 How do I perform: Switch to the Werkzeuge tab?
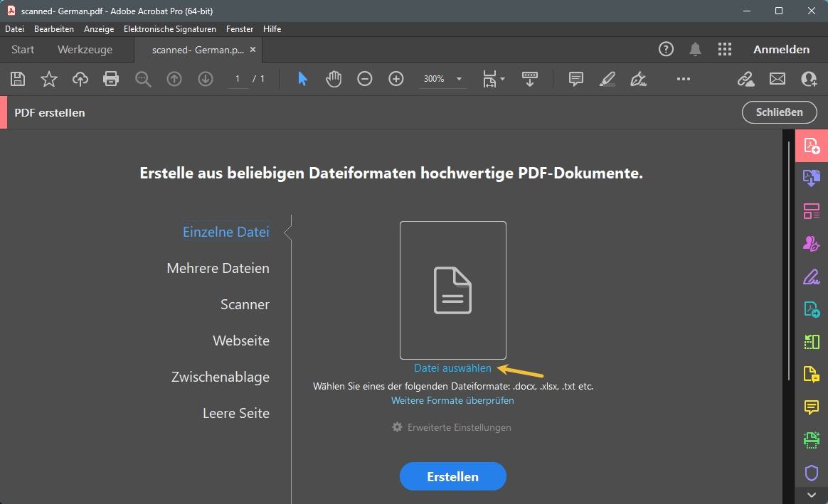click(85, 50)
